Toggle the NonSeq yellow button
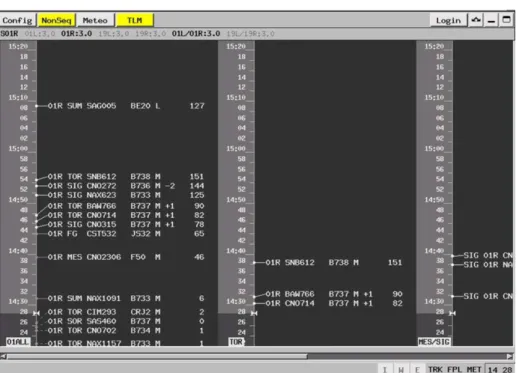Viewport: 519px width, 373px height. click(56, 20)
